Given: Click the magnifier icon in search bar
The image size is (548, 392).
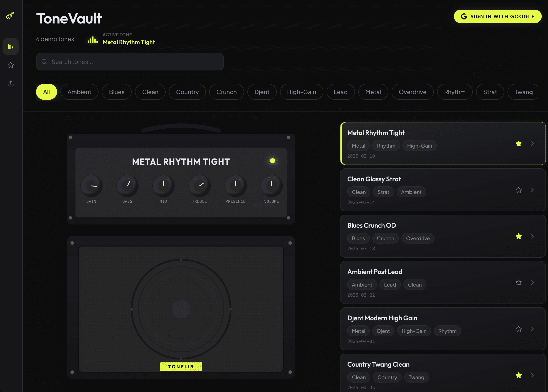Looking at the screenshot, I should point(44,62).
